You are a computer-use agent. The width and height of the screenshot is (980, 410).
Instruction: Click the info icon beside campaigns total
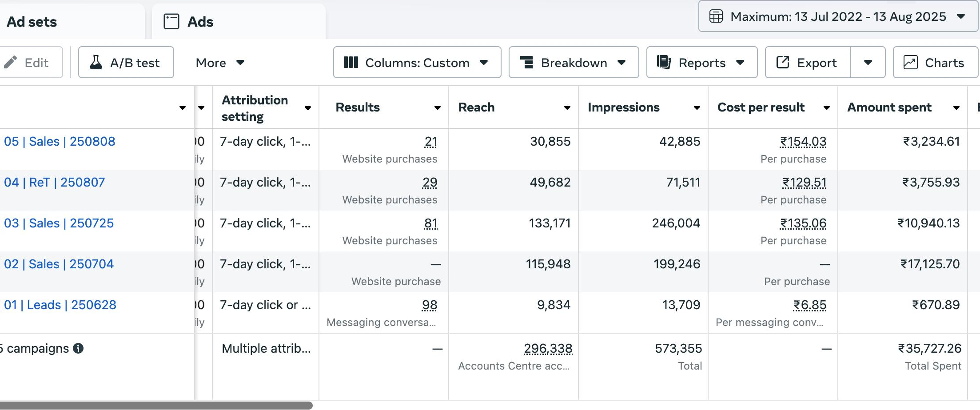pyautogui.click(x=78, y=348)
